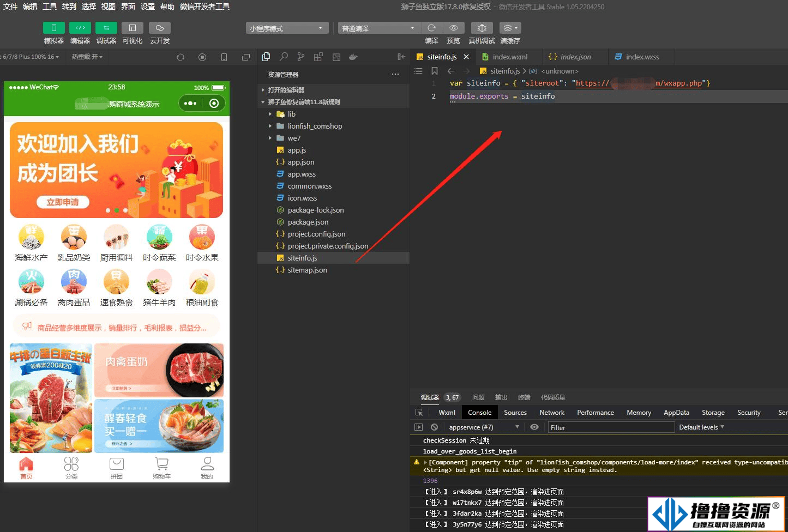
Task: Open the 购物车 tab in simulator
Action: [161, 468]
